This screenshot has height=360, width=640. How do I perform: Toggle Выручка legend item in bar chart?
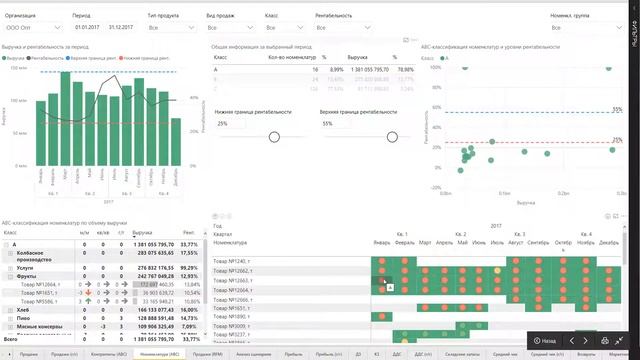click(13, 58)
